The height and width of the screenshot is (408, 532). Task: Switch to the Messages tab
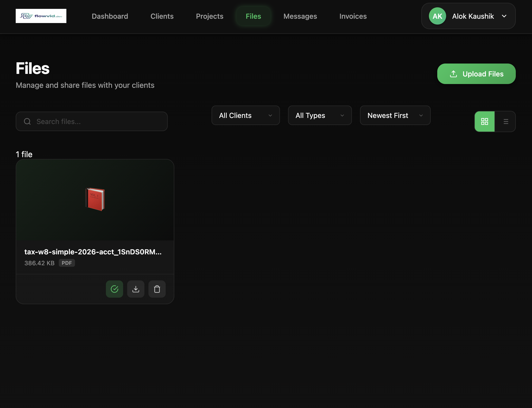click(300, 16)
